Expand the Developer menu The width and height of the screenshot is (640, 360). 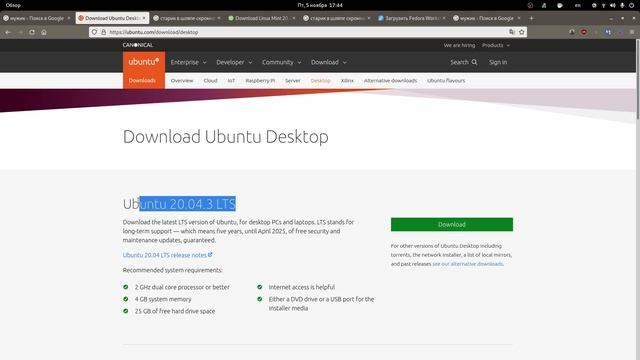(234, 62)
